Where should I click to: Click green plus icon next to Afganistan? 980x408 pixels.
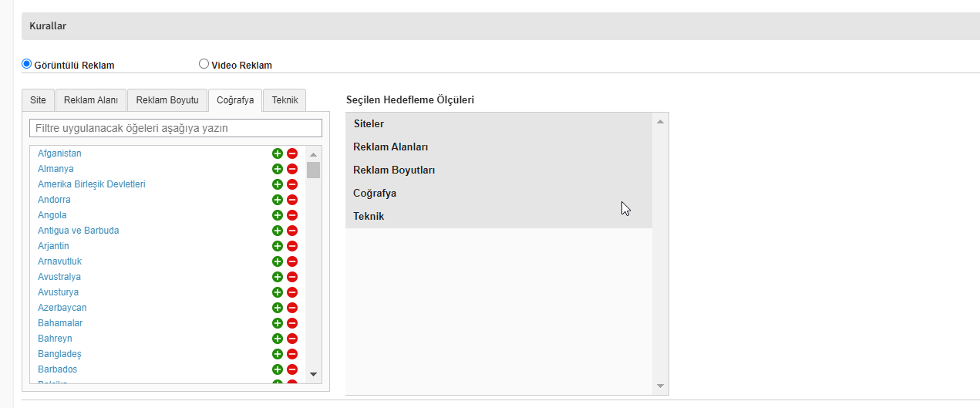[x=278, y=153]
